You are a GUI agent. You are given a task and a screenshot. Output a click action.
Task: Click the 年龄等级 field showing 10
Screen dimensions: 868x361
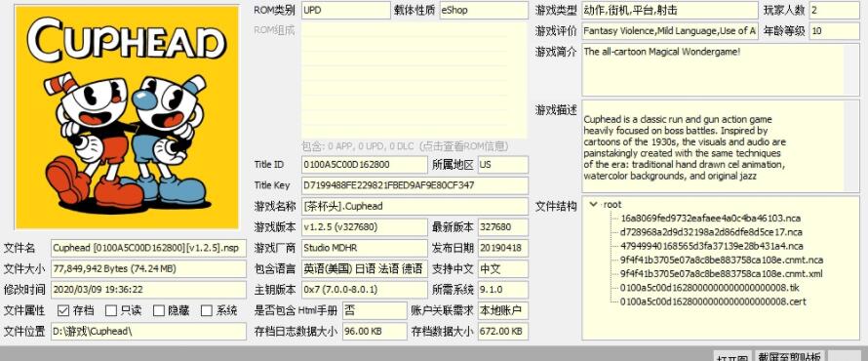point(834,31)
